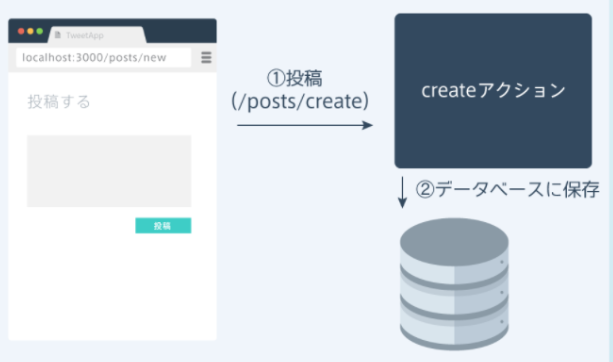Screen dimensions: 613x362
Task: Click the (/posts/create) text
Action: click(300, 101)
